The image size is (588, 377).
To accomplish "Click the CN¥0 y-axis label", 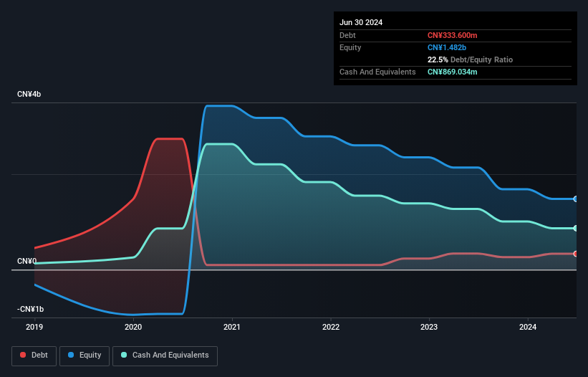I will click(x=27, y=261).
